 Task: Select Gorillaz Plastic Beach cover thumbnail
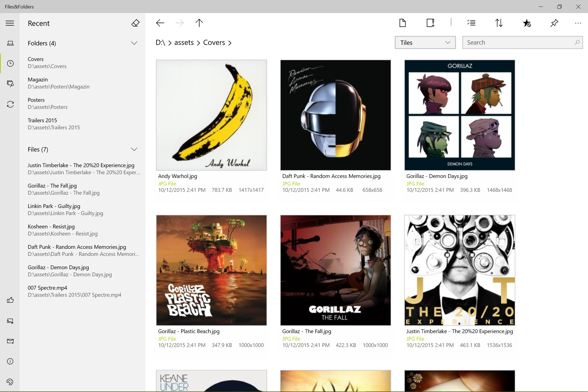(212, 270)
